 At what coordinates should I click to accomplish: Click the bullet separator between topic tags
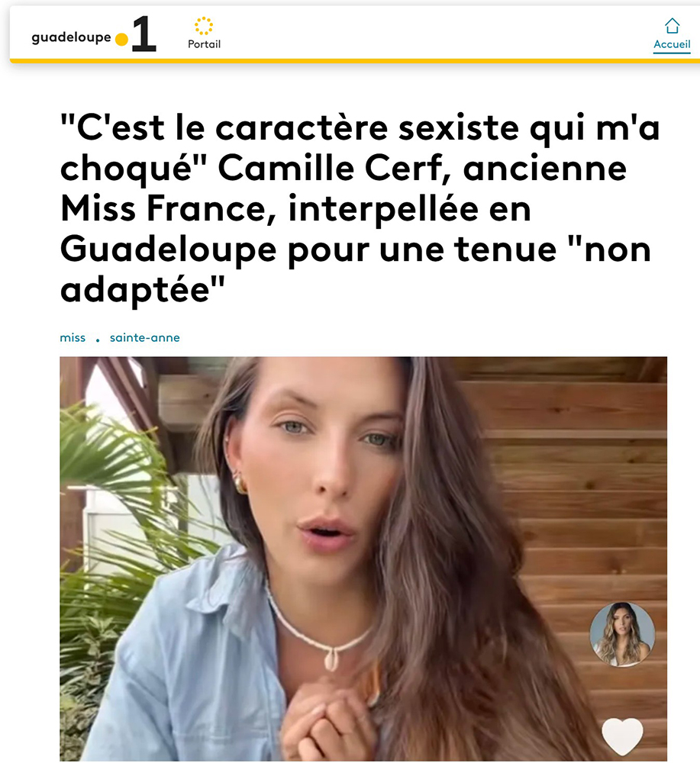point(98,340)
